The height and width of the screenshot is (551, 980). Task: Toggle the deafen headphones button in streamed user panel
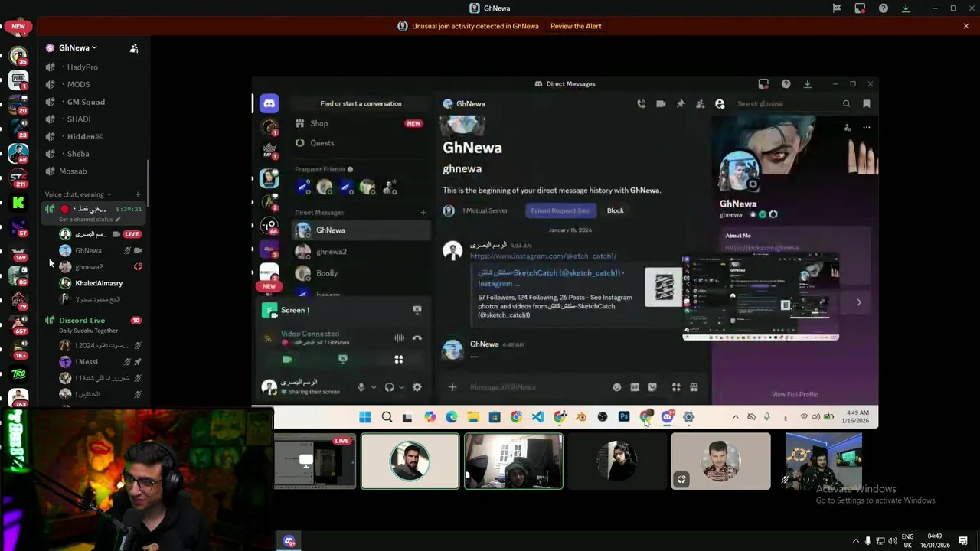(x=389, y=387)
